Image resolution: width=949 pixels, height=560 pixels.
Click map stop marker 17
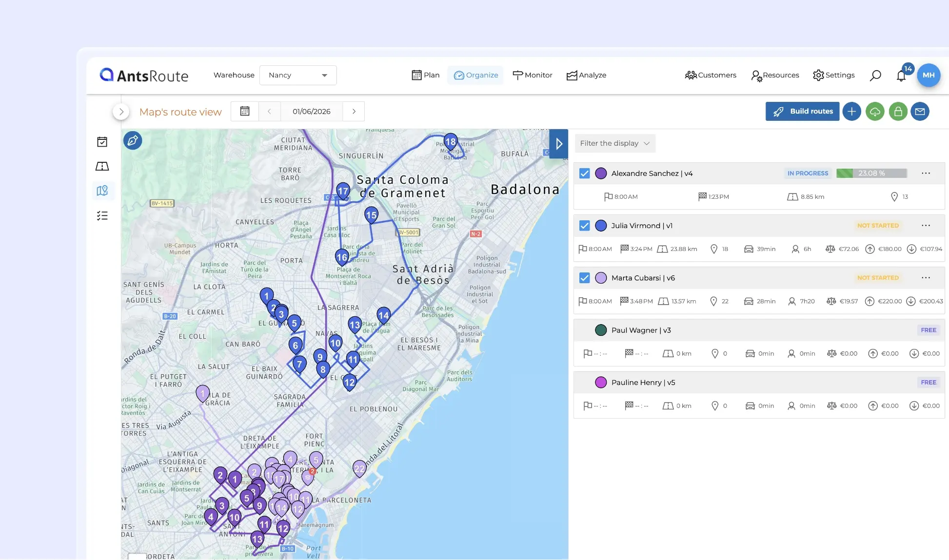point(343,192)
